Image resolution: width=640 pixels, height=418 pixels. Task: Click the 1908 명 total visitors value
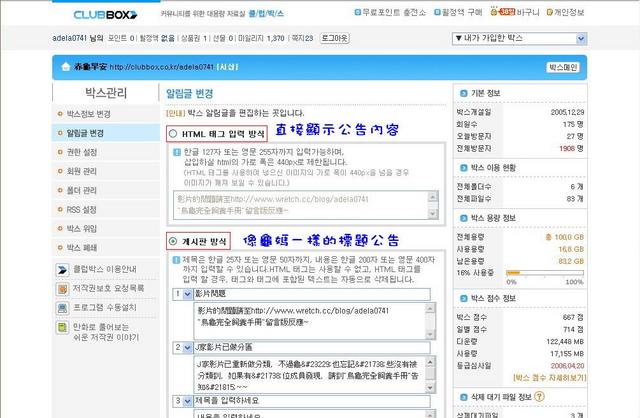click(x=571, y=149)
